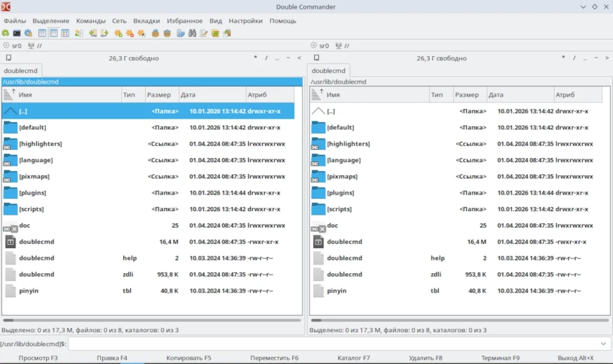Click the invert selection toolbar icon
Viewport: 613px width, 364px height.
(x=141, y=34)
